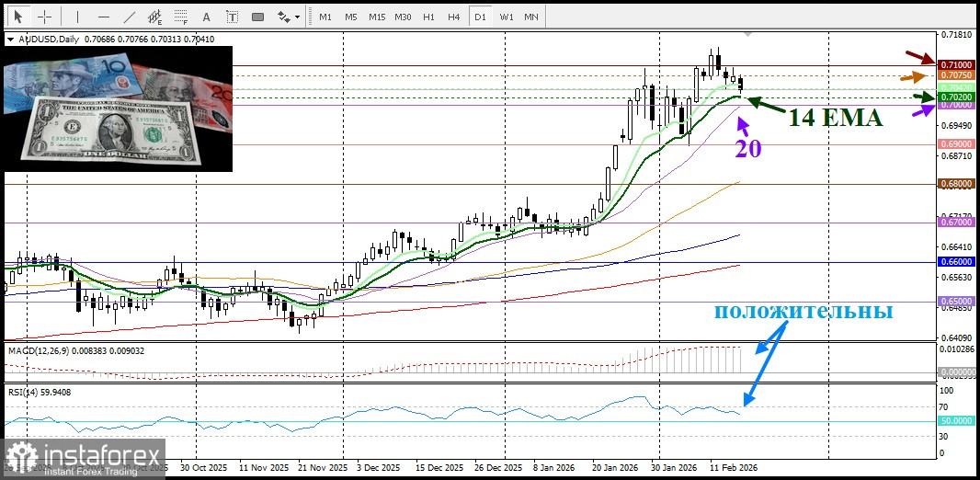The width and height of the screenshot is (980, 480).
Task: Select the cursor arrow tool
Action: (x=17, y=17)
